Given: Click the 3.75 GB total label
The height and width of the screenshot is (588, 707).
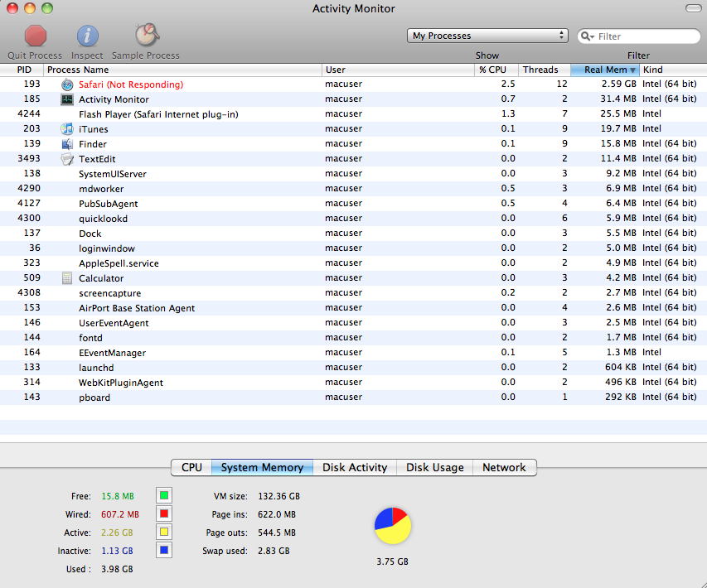Looking at the screenshot, I should (392, 561).
